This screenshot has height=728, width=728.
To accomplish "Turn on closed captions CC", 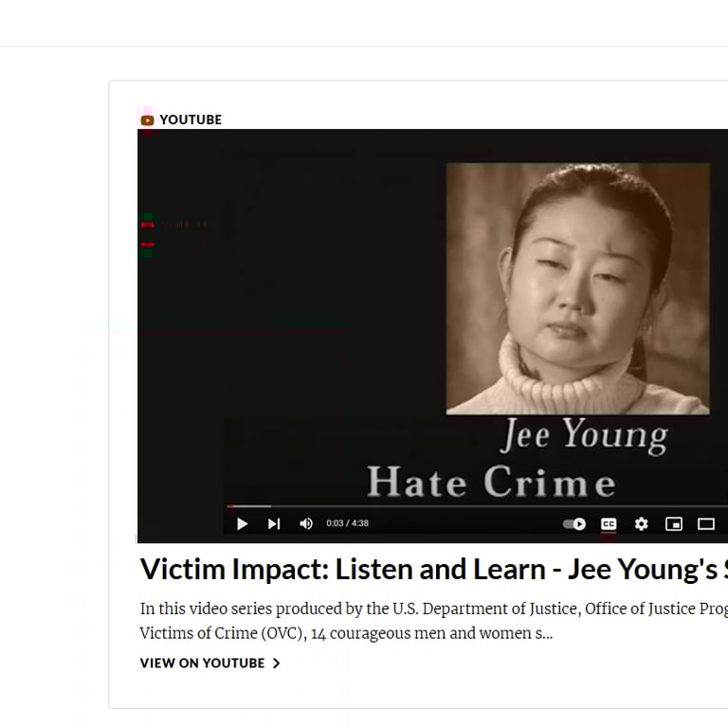I will (x=609, y=524).
